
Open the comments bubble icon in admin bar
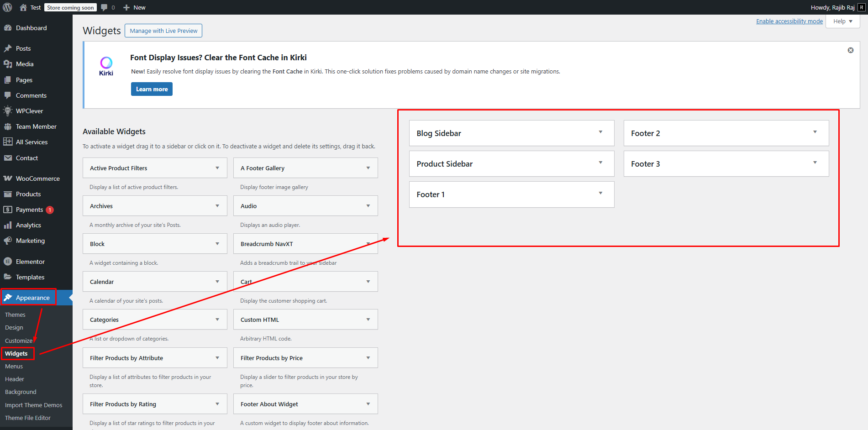[x=105, y=8]
